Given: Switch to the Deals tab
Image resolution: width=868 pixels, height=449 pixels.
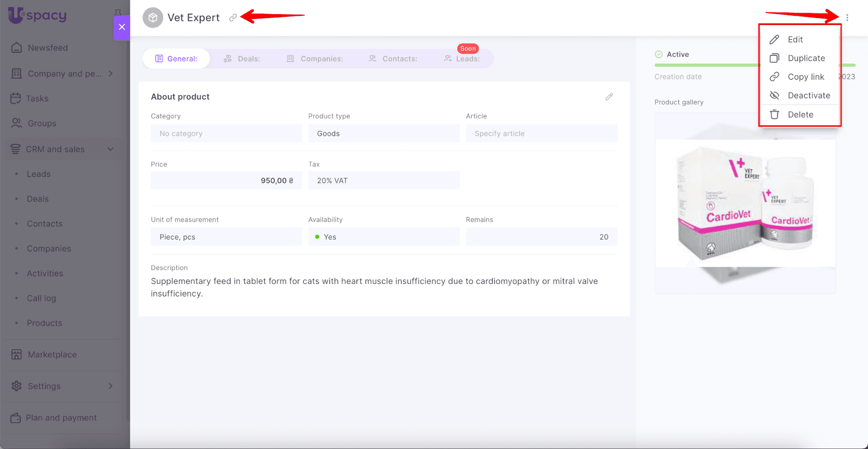Looking at the screenshot, I should tap(242, 59).
